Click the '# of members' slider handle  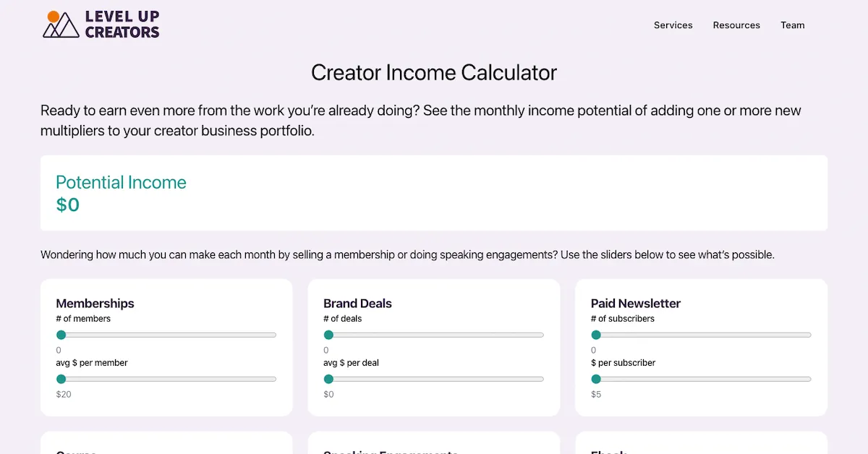click(x=61, y=335)
